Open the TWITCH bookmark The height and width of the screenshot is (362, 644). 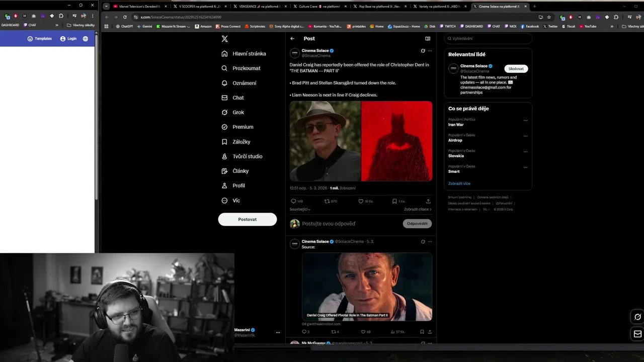pyautogui.click(x=447, y=26)
